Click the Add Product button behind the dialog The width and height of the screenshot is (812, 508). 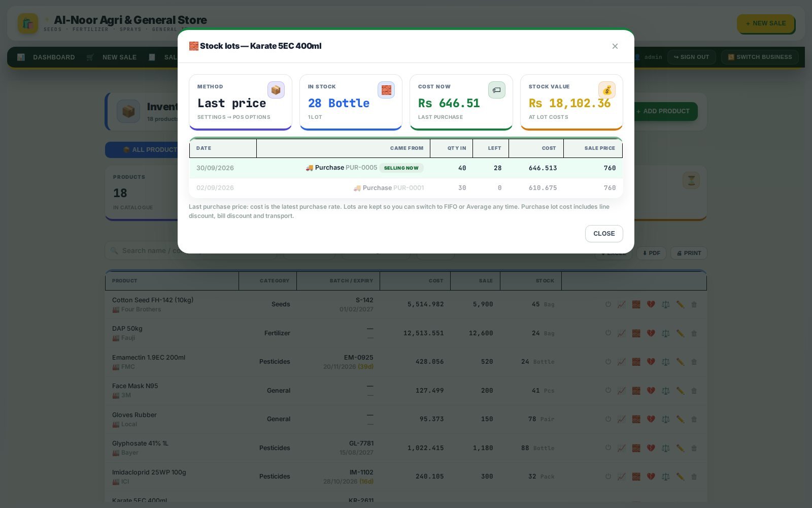click(x=664, y=111)
